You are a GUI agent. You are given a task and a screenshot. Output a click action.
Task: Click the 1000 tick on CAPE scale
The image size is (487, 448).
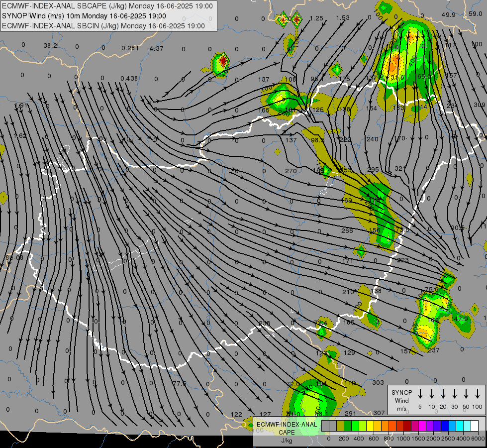tap(403, 439)
